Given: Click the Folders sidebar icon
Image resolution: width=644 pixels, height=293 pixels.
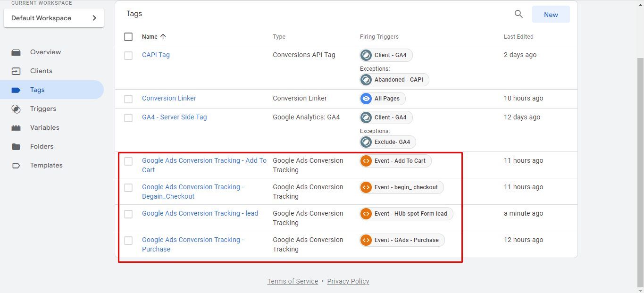Looking at the screenshot, I should [x=16, y=147].
